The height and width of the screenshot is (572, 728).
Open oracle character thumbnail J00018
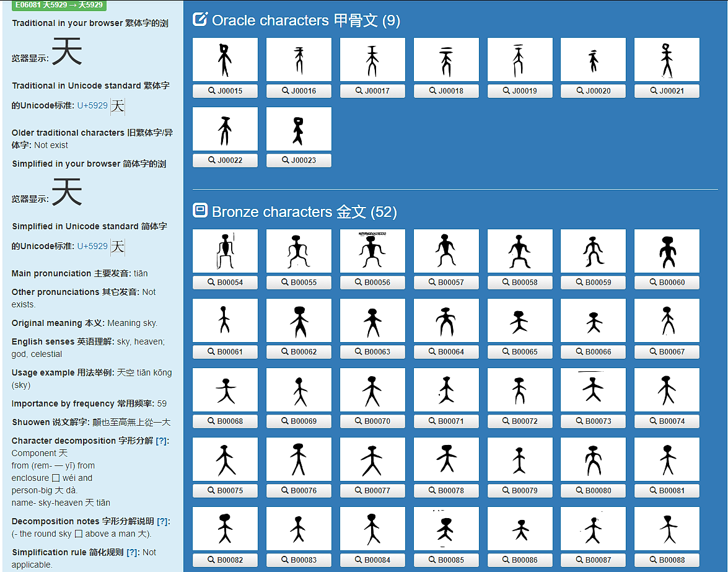[x=446, y=59]
